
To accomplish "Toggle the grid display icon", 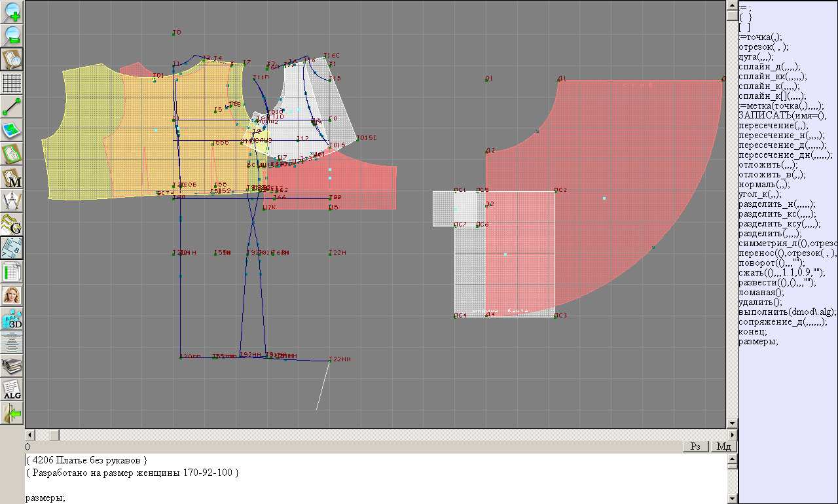I will coord(12,83).
